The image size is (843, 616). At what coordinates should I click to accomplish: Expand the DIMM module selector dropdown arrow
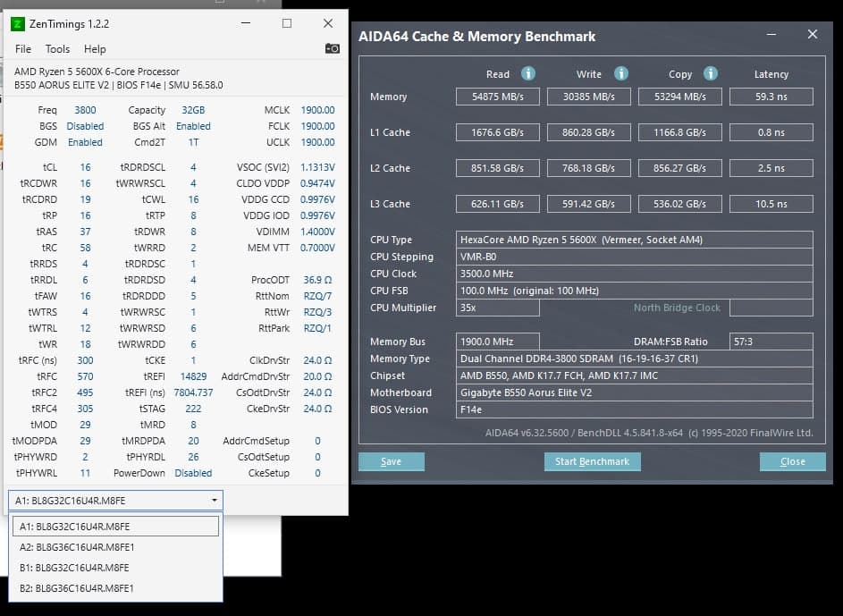click(214, 501)
